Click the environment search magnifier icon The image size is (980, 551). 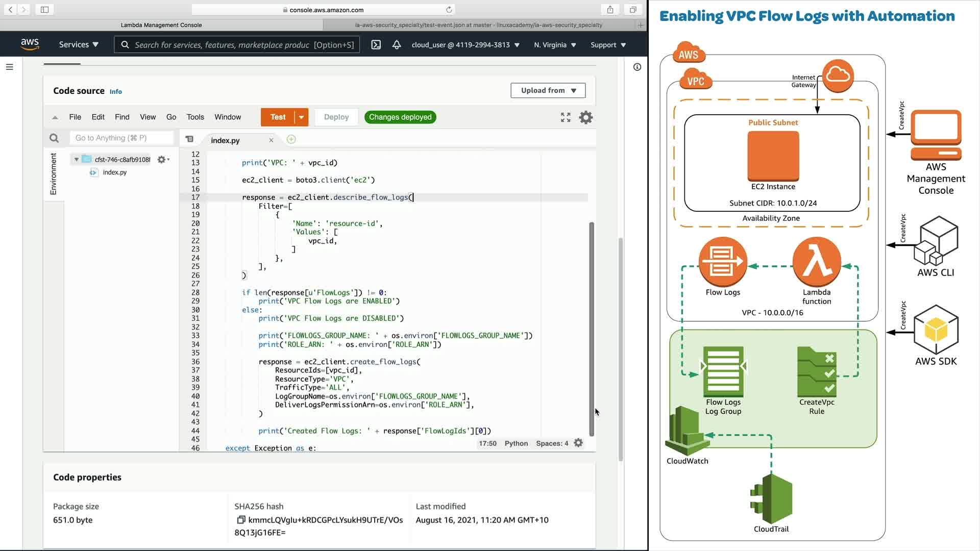(x=54, y=138)
